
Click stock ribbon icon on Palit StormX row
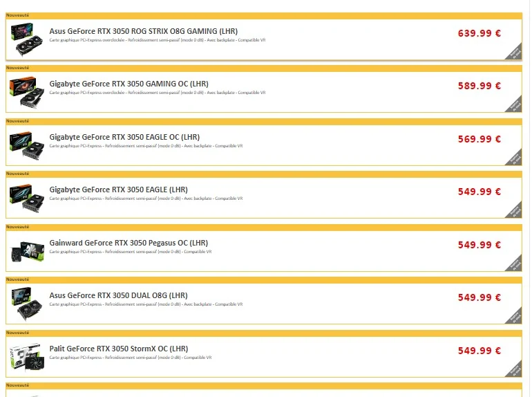(x=515, y=370)
